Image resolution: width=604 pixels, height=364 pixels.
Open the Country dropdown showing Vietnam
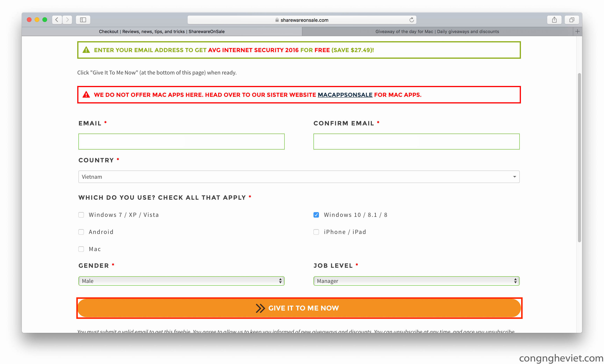[x=299, y=177]
